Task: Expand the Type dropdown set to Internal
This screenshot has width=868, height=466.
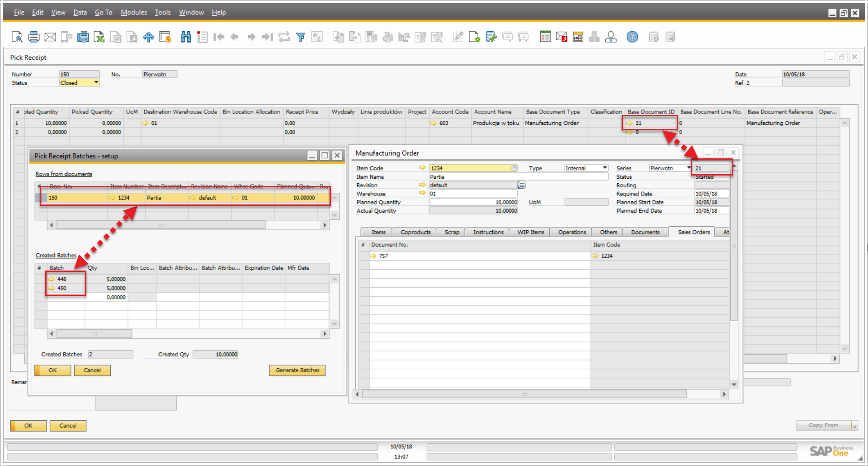Action: (605, 168)
